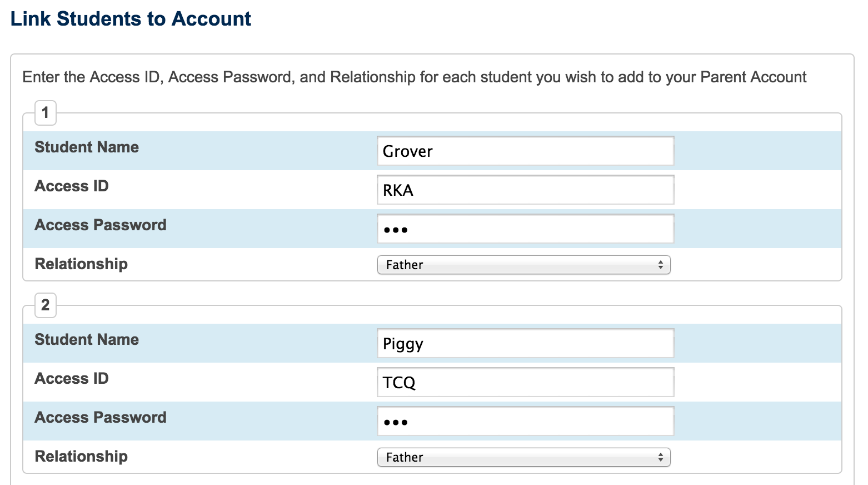Click the Student Name label in section 2
The width and height of the screenshot is (868, 485).
pos(87,340)
